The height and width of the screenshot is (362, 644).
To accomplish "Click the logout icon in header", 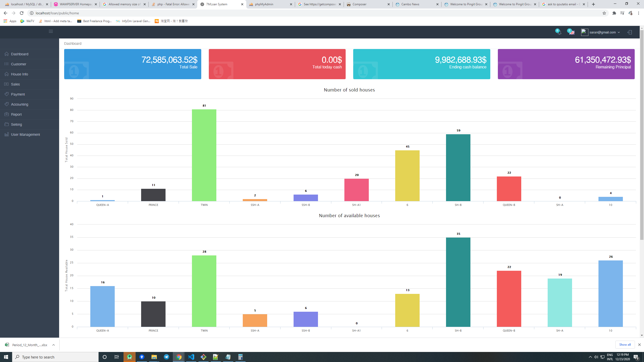I will pos(629,32).
